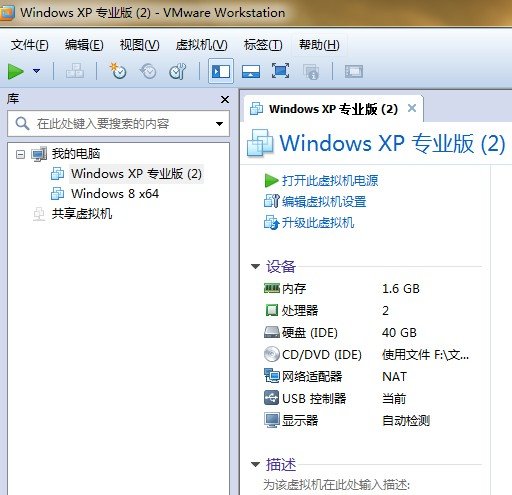Select Windows XP 专业版 (2) in library
Image resolution: width=512 pixels, height=495 pixels.
coord(136,174)
